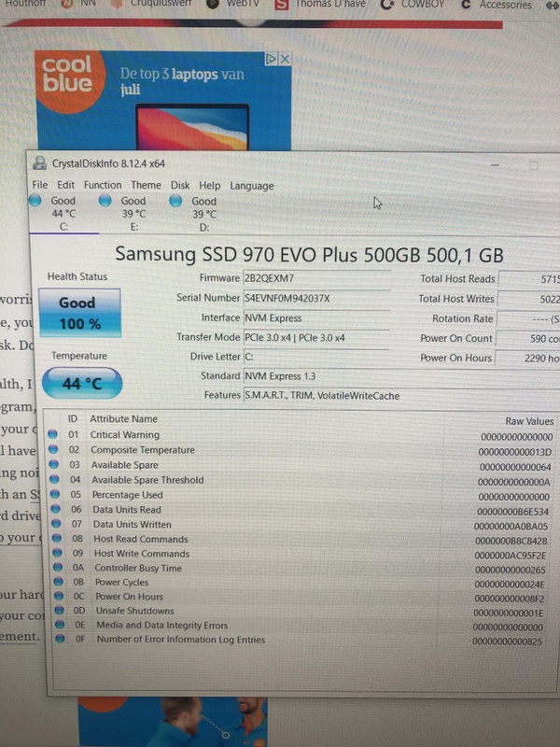This screenshot has width=560, height=747.
Task: Open the Disk menu
Action: [180, 185]
